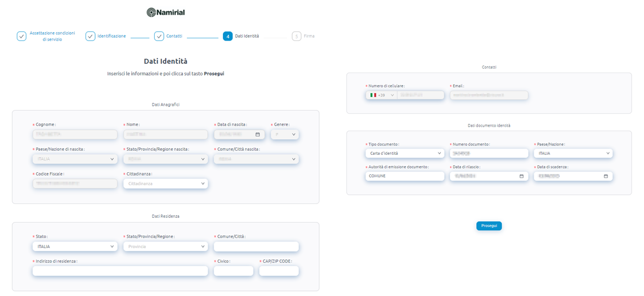
Task: Click the Identificazione step checkmark
Action: [x=90, y=36]
